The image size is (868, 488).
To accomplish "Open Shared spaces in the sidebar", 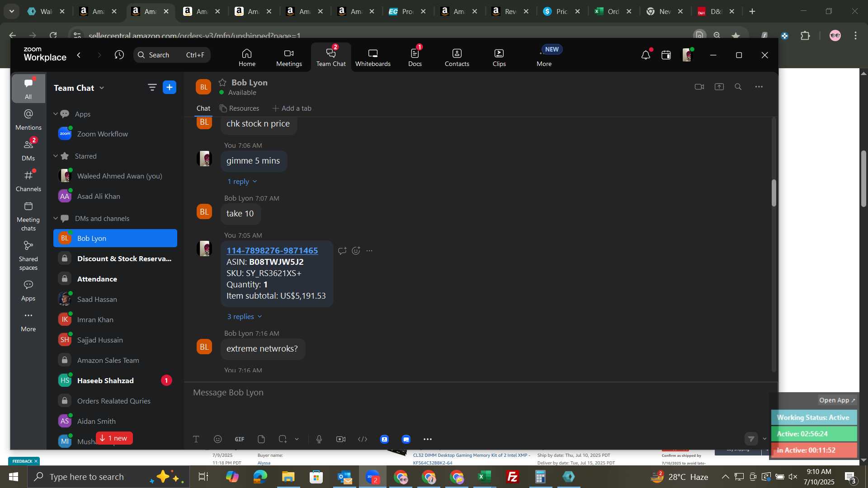I will click(x=28, y=255).
